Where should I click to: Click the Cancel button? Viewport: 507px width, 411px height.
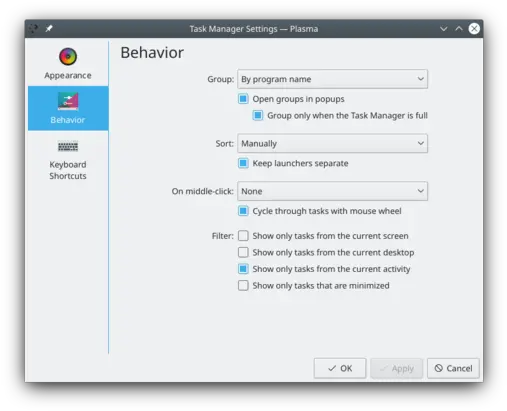(453, 368)
